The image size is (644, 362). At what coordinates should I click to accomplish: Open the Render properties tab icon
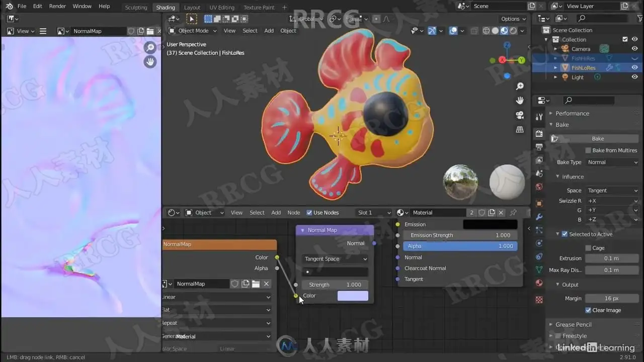(539, 134)
